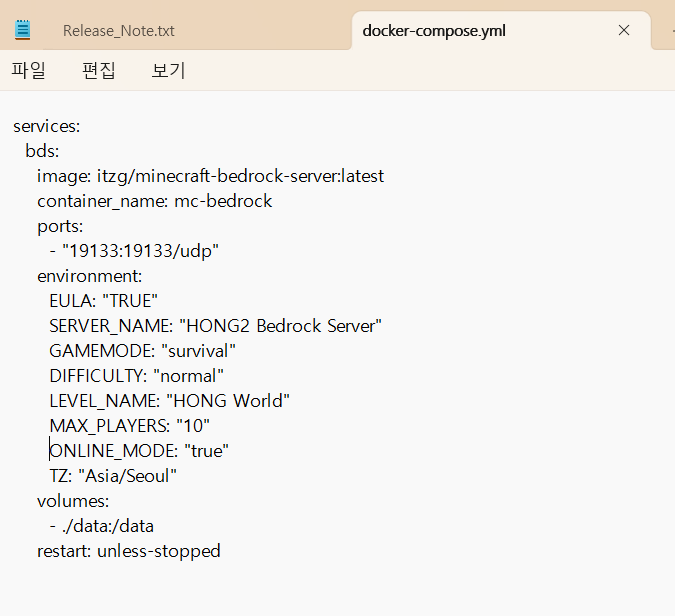Select the docker-compose.yml tab
675x616 pixels.
click(434, 31)
